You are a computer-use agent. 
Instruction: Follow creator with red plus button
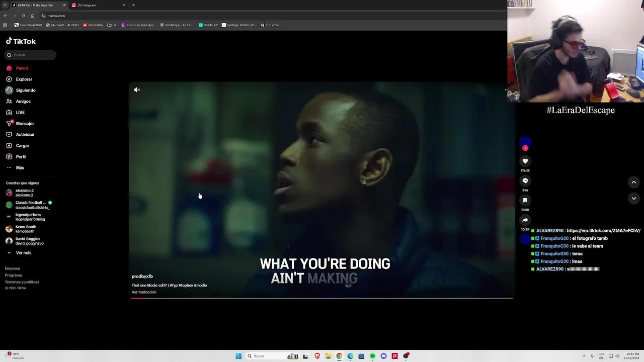(525, 148)
